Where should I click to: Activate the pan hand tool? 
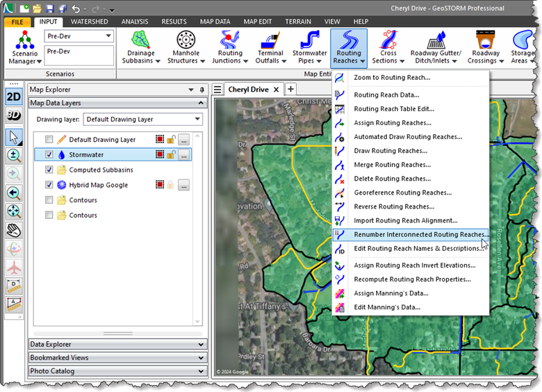[14, 230]
